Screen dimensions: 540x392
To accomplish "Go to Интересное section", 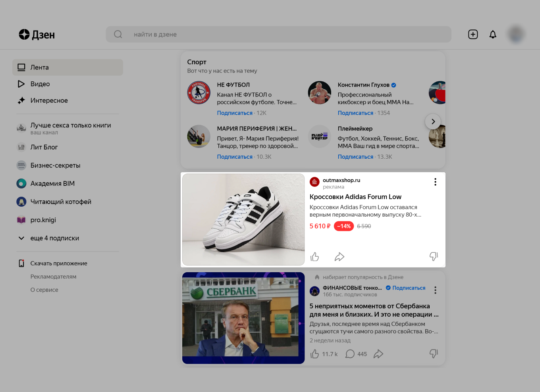I will click(49, 101).
